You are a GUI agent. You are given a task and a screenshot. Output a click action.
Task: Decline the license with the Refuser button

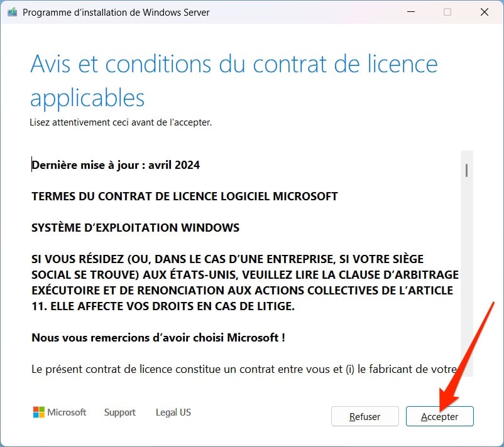pyautogui.click(x=365, y=416)
